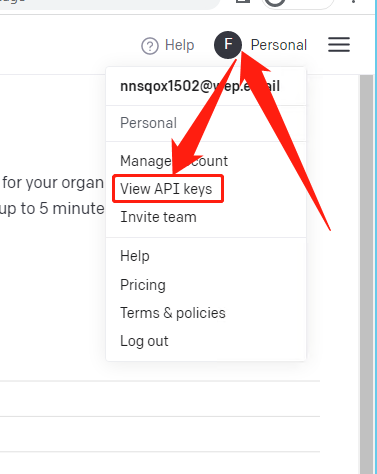Open Help from the dropdown list

coord(135,256)
